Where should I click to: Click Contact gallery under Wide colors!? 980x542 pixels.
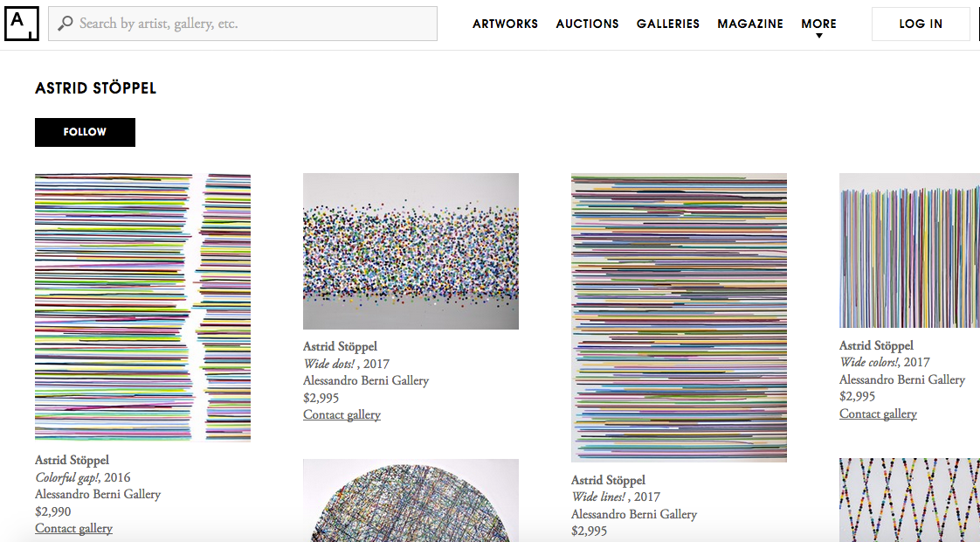tap(878, 413)
